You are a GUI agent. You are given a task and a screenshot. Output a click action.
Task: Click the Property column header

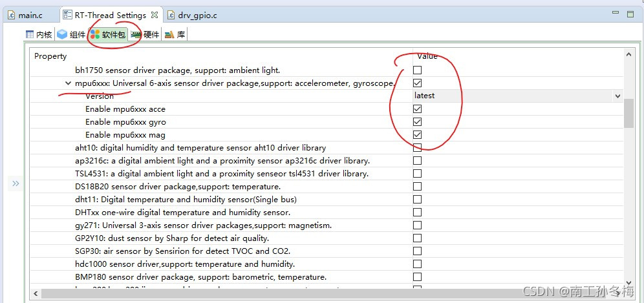[x=50, y=56]
